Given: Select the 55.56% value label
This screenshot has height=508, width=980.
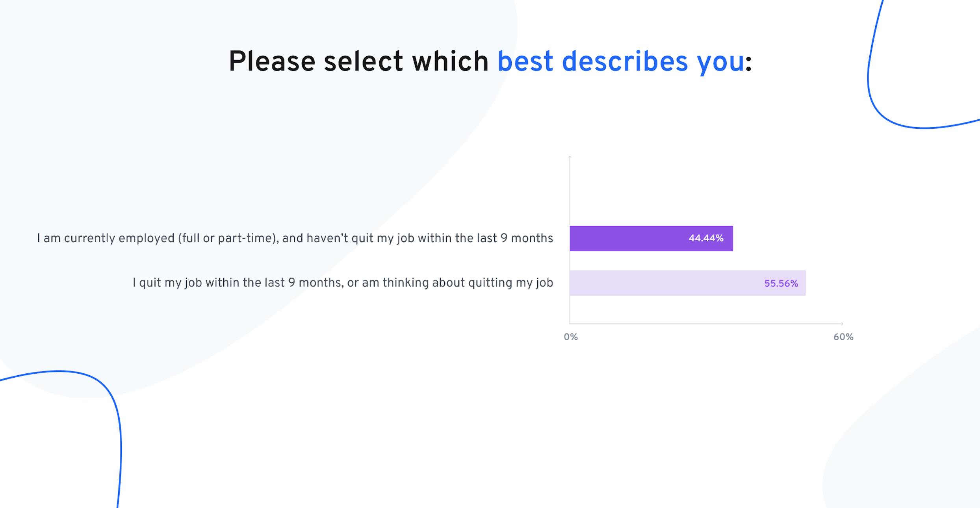Looking at the screenshot, I should 781,284.
